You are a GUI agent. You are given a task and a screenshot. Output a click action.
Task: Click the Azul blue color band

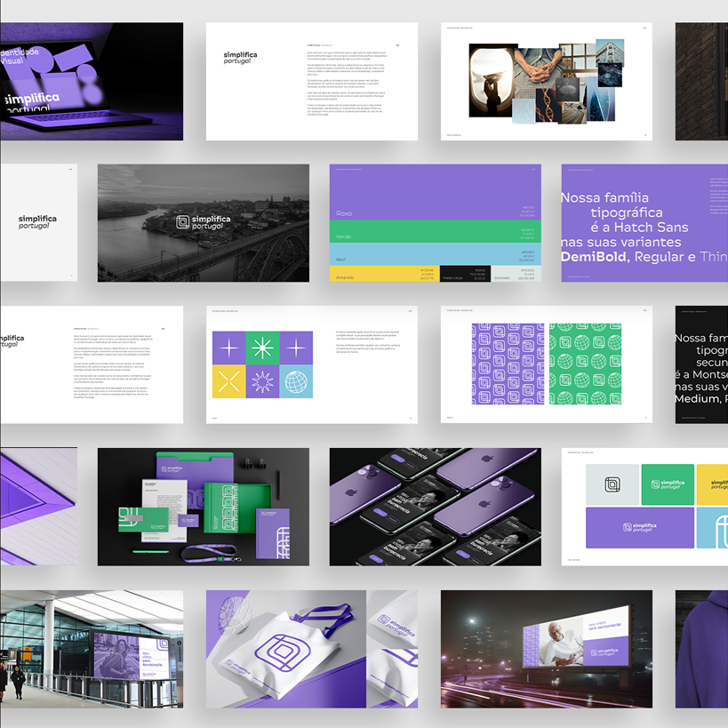point(436,254)
